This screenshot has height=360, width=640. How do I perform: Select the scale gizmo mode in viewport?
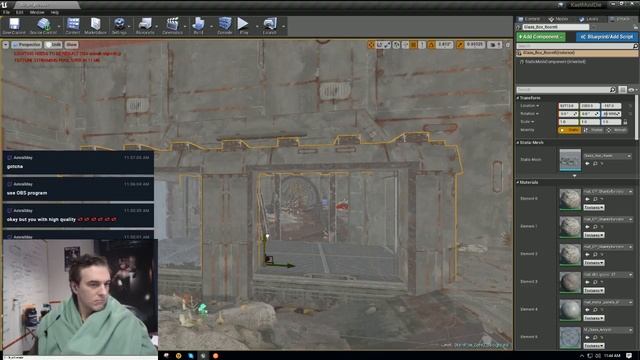click(x=387, y=45)
